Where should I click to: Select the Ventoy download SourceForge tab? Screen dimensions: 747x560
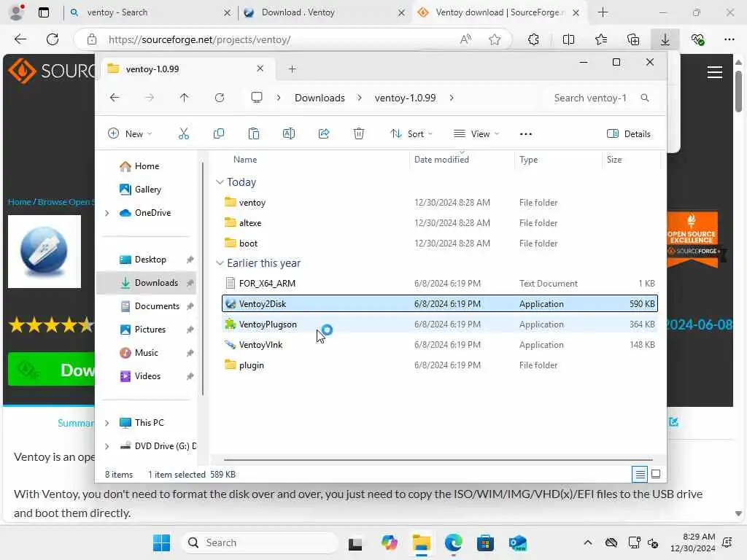point(499,12)
